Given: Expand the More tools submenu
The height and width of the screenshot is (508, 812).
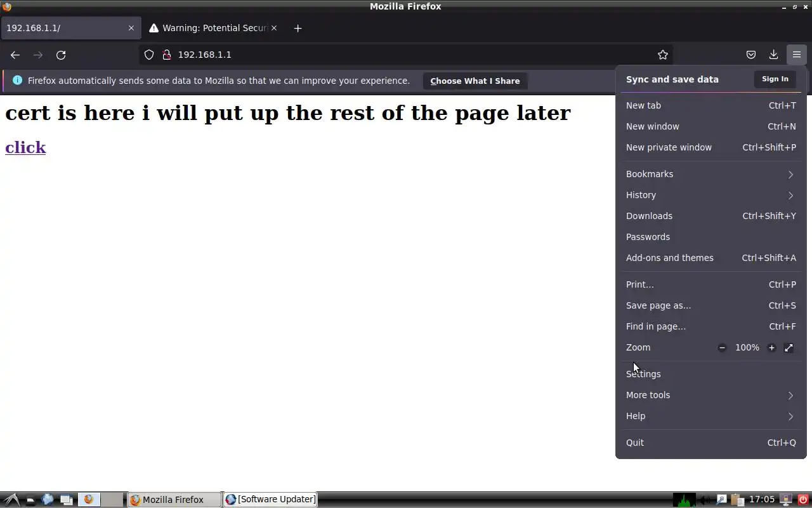Looking at the screenshot, I should pyautogui.click(x=710, y=395).
